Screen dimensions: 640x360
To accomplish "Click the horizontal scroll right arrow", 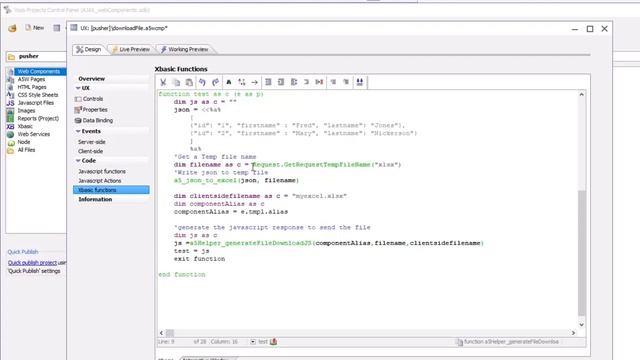I will 573,333.
